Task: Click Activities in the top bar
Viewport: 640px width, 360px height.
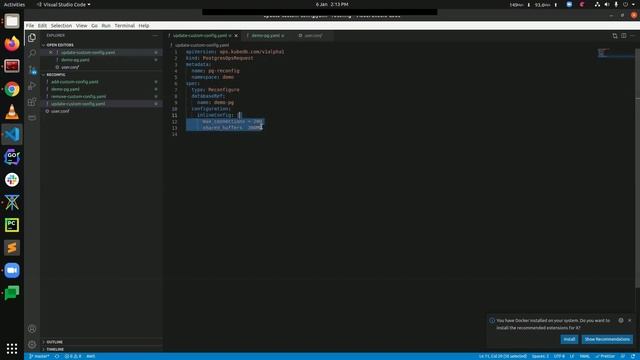Action: [x=14, y=4]
